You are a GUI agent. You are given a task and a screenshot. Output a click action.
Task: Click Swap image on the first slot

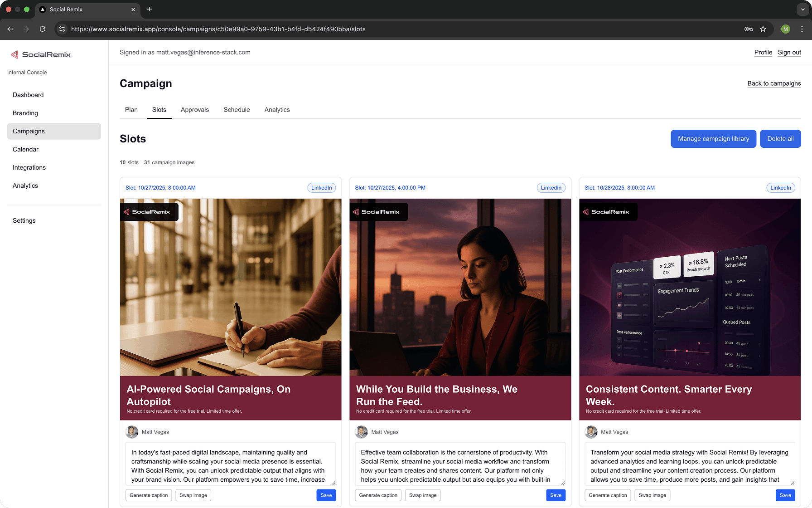point(193,495)
